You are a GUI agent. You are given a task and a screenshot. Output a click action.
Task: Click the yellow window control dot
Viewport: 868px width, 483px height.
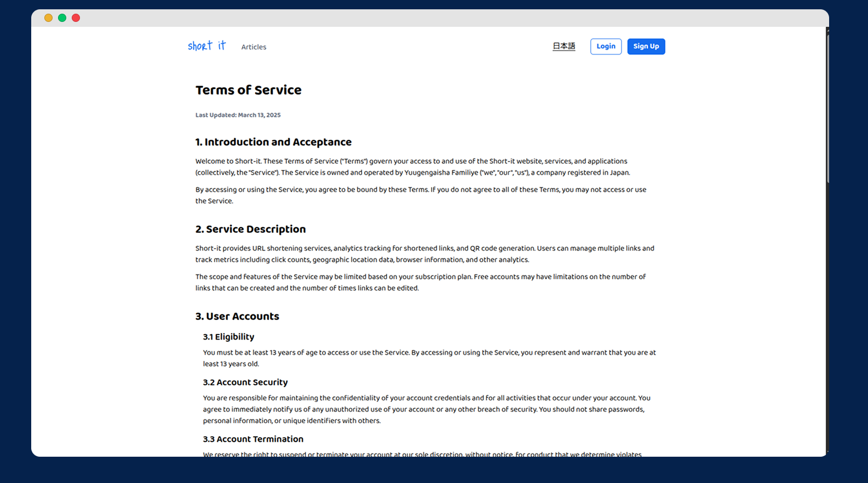[x=48, y=18]
